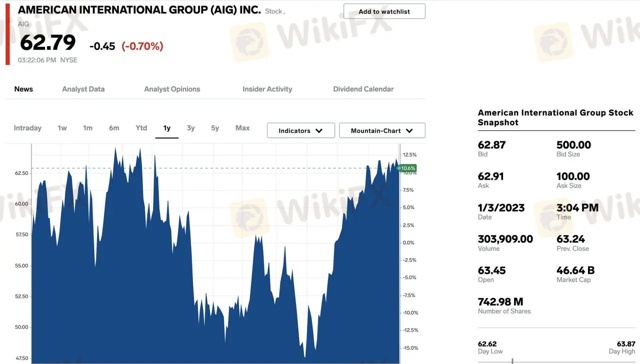Open the Analyst Opinions tab
640x364 pixels.
click(172, 89)
